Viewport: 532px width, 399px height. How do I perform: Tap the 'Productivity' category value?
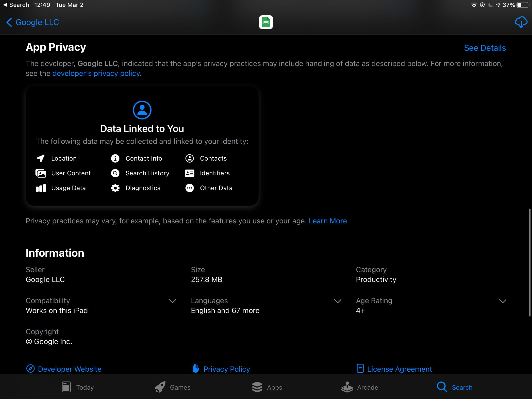[x=376, y=280]
